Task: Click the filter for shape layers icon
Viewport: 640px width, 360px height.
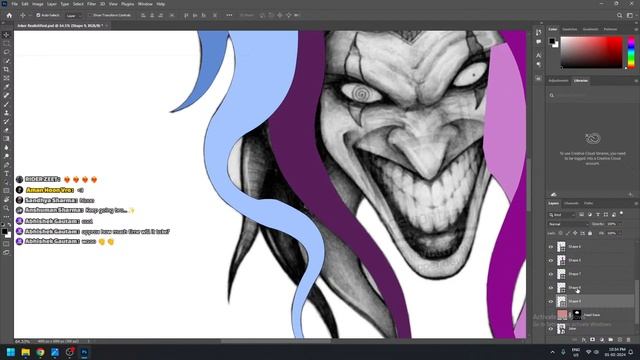Action: coord(606,215)
